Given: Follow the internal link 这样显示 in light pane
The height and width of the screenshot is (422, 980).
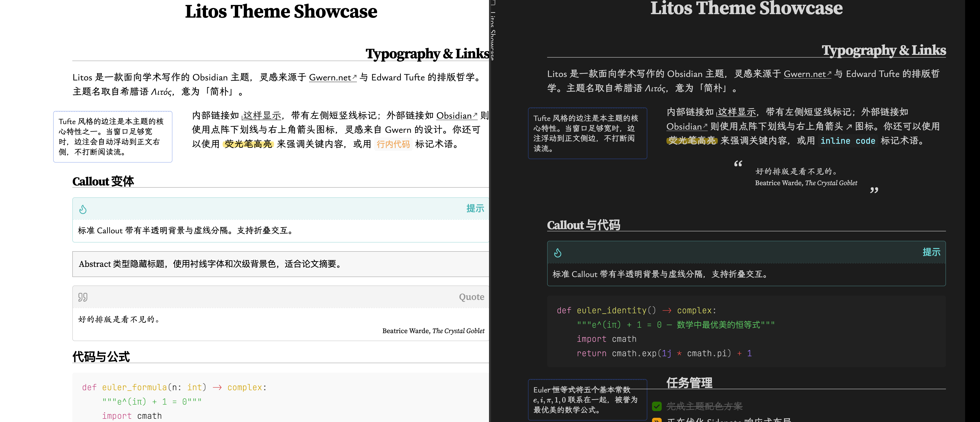Looking at the screenshot, I should tap(262, 116).
